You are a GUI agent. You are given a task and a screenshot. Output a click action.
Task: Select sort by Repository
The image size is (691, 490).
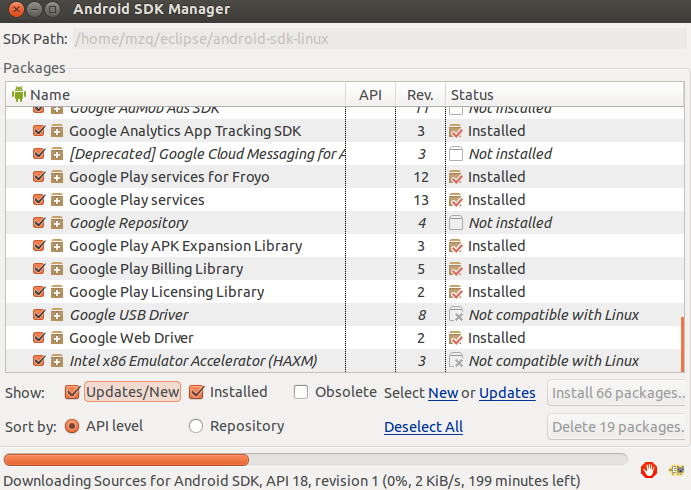(x=196, y=426)
